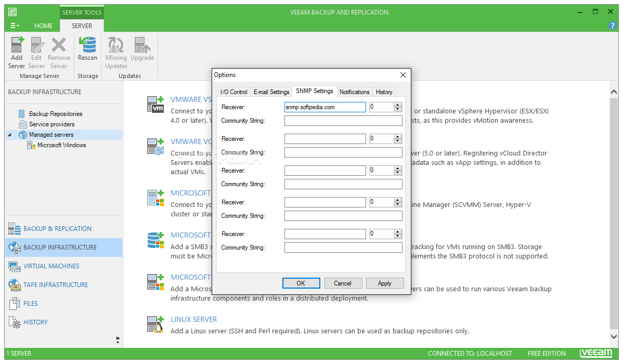Click the scroll down arrow of main pane
This screenshot has height=364, width=623.
[614, 336]
